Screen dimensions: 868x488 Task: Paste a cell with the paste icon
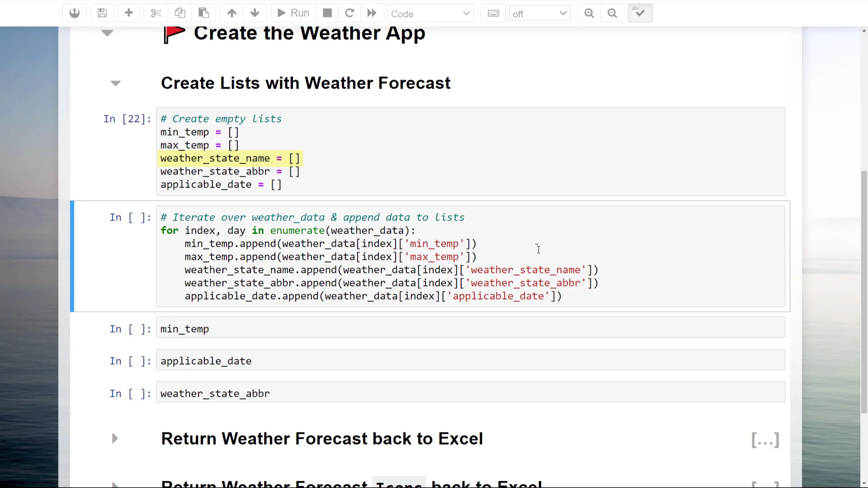tap(203, 13)
